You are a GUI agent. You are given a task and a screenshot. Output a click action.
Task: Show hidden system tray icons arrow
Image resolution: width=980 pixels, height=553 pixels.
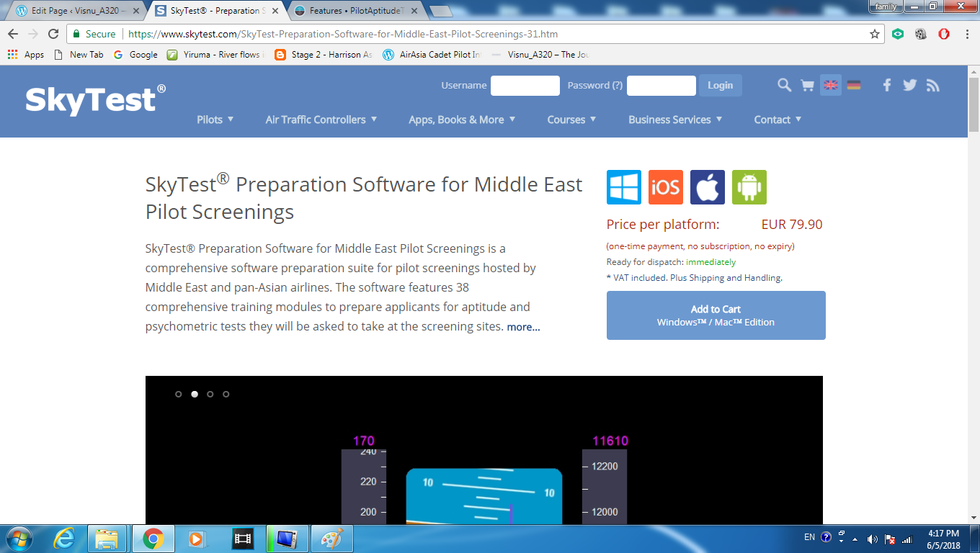click(855, 539)
